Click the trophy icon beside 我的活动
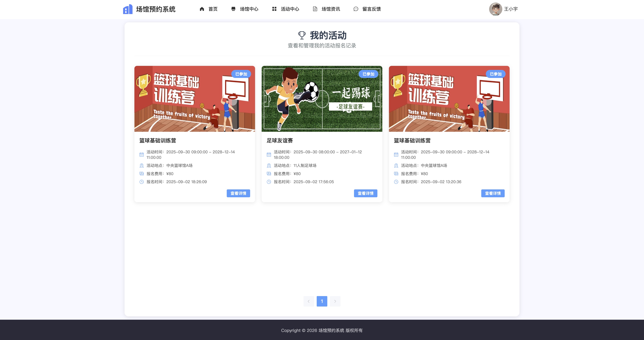The width and height of the screenshot is (644, 340). coord(302,35)
